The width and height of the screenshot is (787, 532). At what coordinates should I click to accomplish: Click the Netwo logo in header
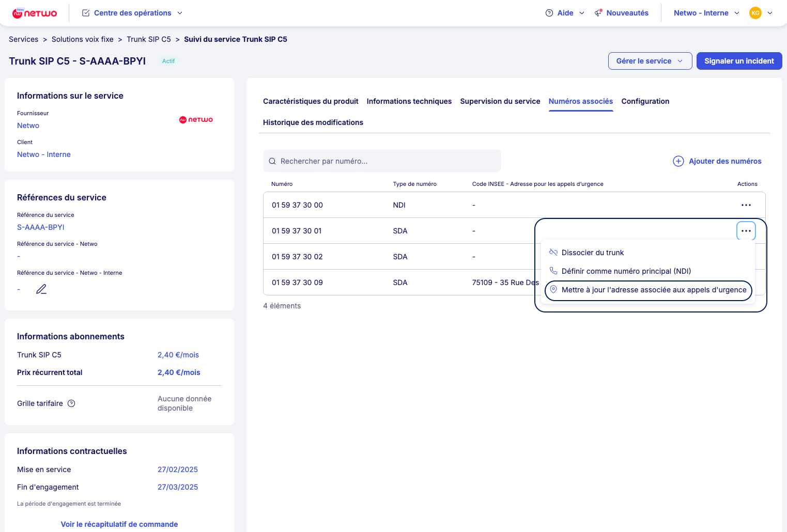pos(35,13)
